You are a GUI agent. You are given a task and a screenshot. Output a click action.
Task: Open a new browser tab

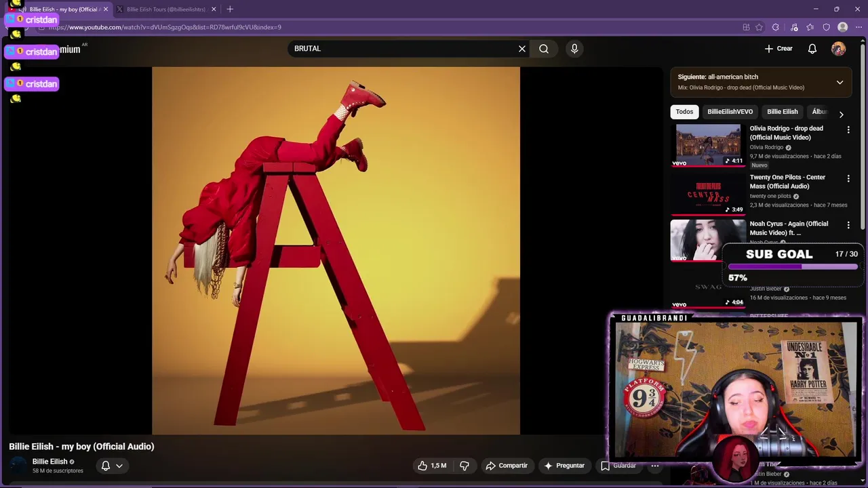pos(230,9)
